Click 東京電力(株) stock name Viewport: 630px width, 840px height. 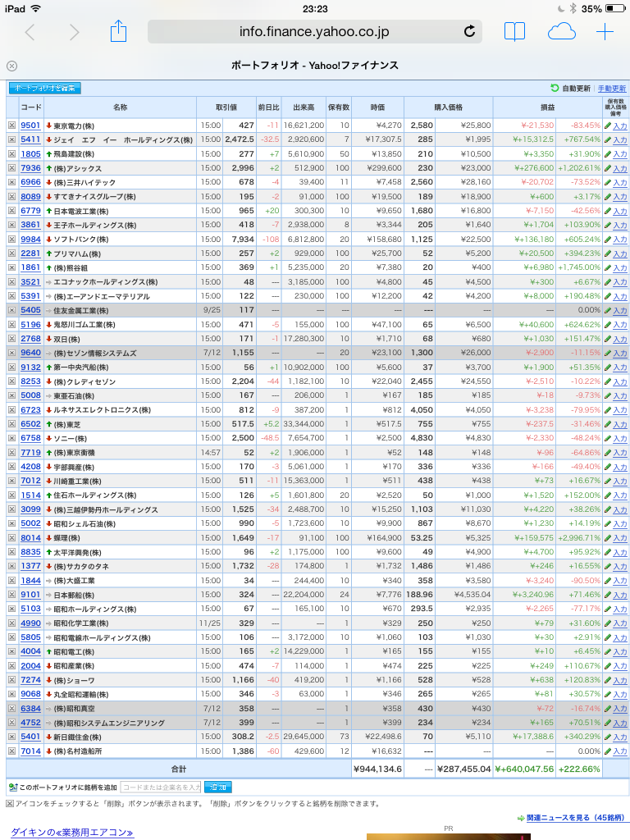click(x=74, y=126)
